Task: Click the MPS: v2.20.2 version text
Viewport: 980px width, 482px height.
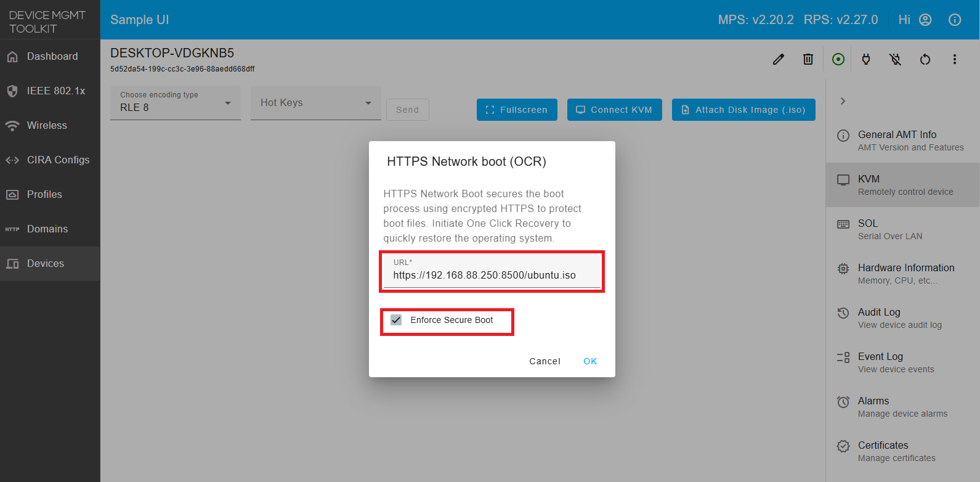Action: [756, 20]
